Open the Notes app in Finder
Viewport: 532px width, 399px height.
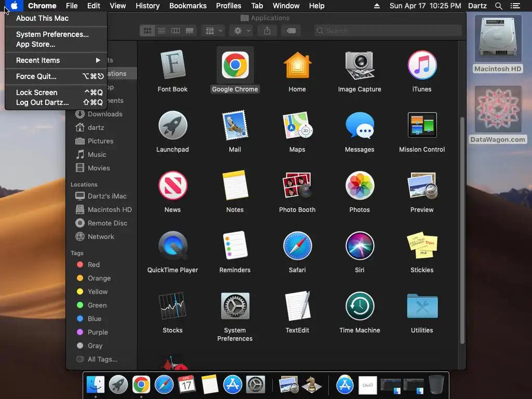point(235,185)
